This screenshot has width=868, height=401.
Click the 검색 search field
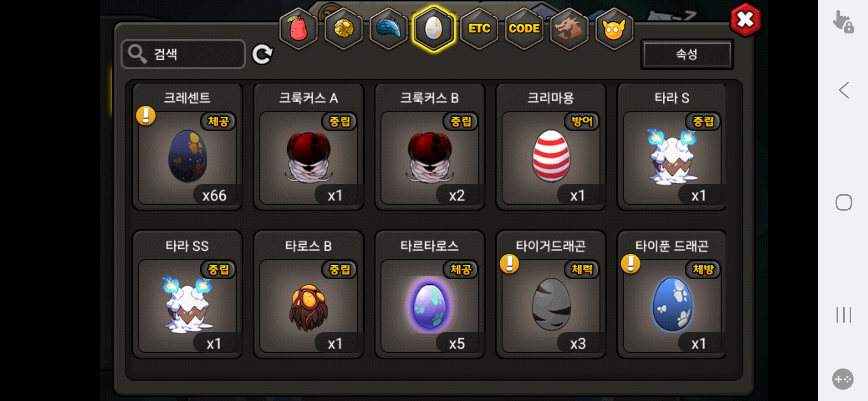point(183,54)
